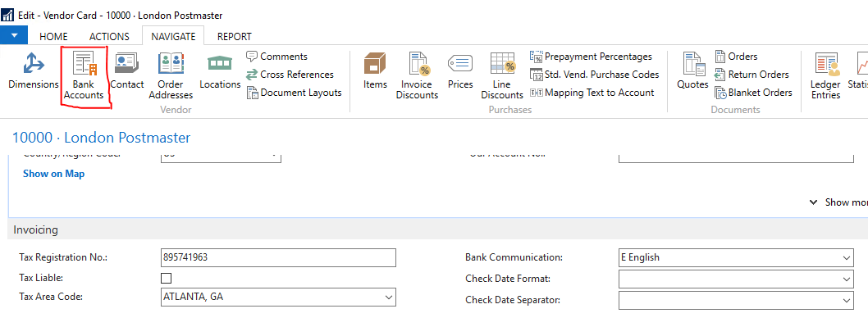Open Invoice Discounts
The image size is (868, 327).
417,75
